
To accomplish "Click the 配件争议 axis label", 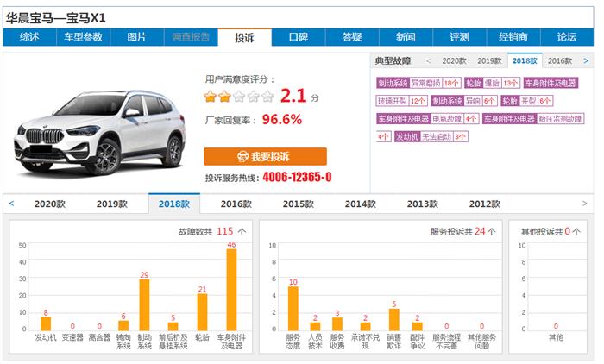I will point(417,342).
